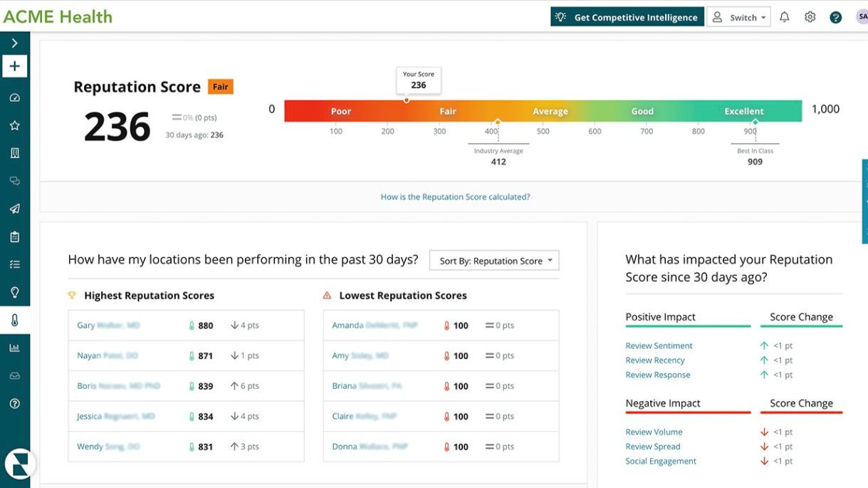Open the settings gear icon
Viewport: 868px width, 488px height.
810,17
